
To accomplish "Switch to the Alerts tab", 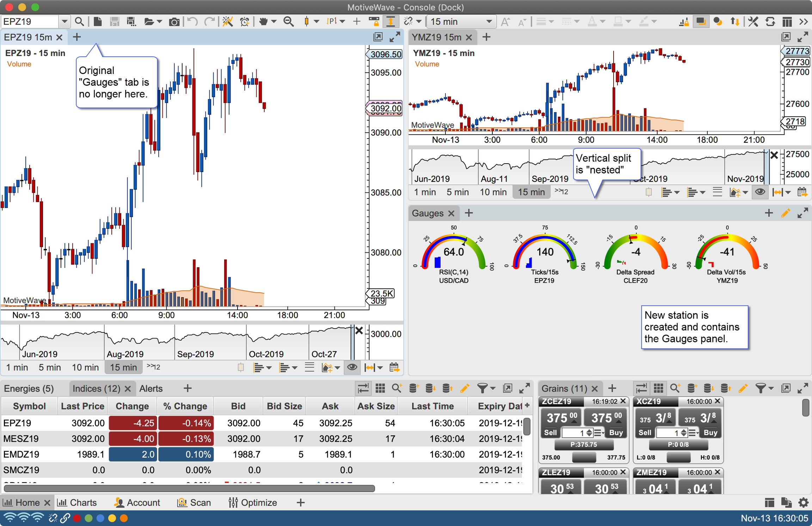I will pyautogui.click(x=151, y=389).
